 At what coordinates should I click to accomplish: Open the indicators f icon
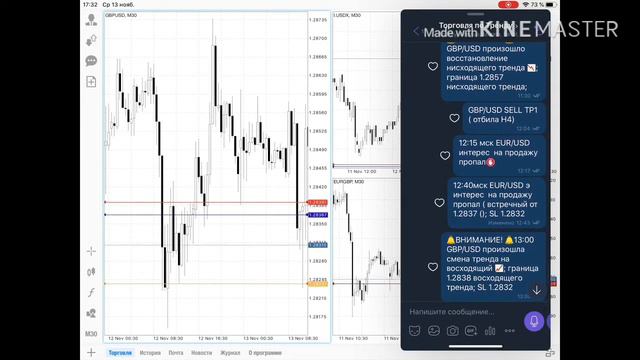(x=91, y=292)
